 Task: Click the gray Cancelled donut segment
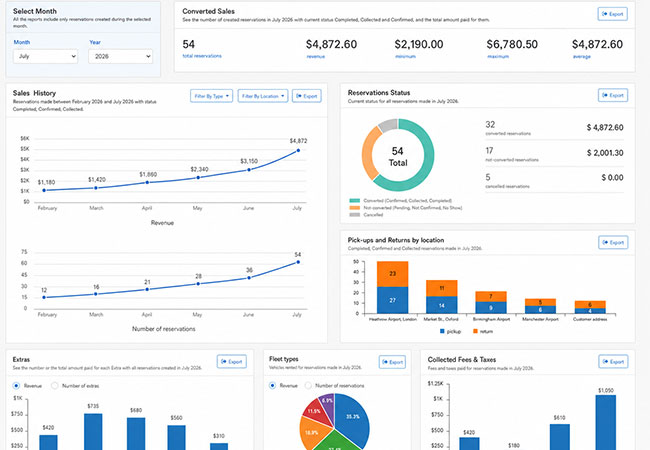(x=388, y=125)
